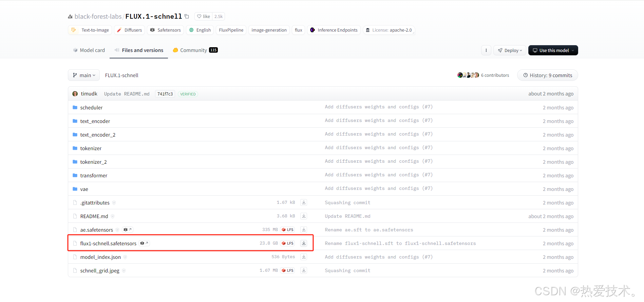Open the flux1-schnell.safetensors file
Image resolution: width=644 pixels, height=302 pixels.
(108, 243)
